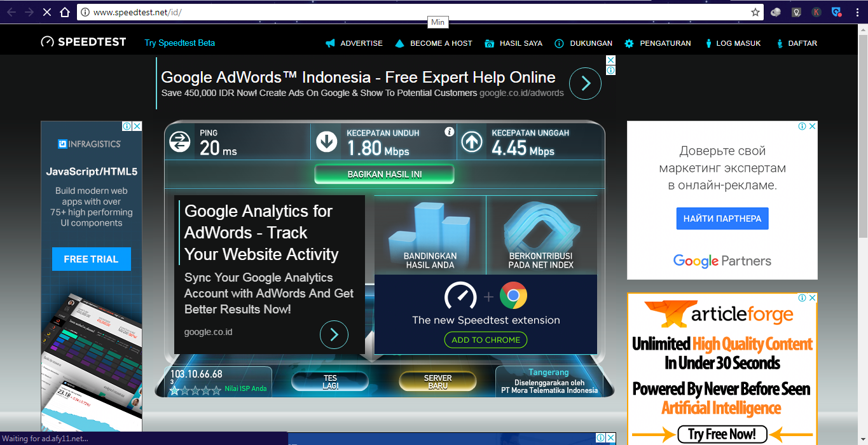The width and height of the screenshot is (868, 445).
Task: Open BECOME A HOST page
Action: (441, 43)
